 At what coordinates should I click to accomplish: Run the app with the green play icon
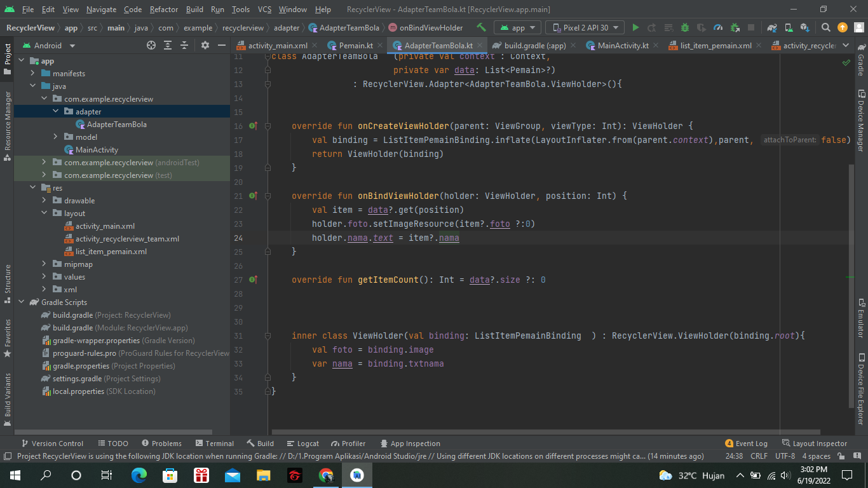pos(635,27)
